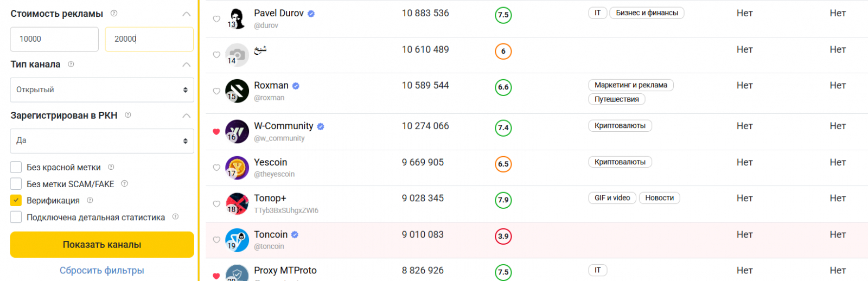Enable the Без красной метки checkbox
The height and width of the screenshot is (281, 868).
[x=16, y=167]
